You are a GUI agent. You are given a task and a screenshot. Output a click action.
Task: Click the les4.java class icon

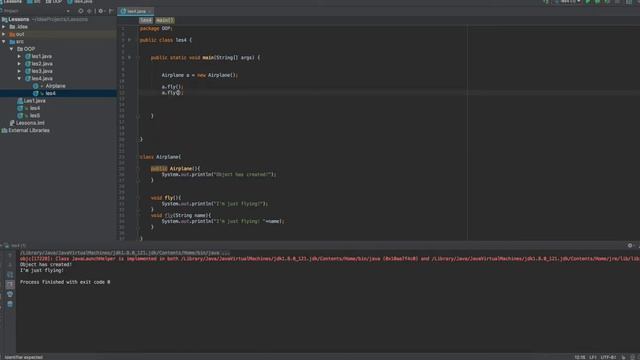point(28,78)
